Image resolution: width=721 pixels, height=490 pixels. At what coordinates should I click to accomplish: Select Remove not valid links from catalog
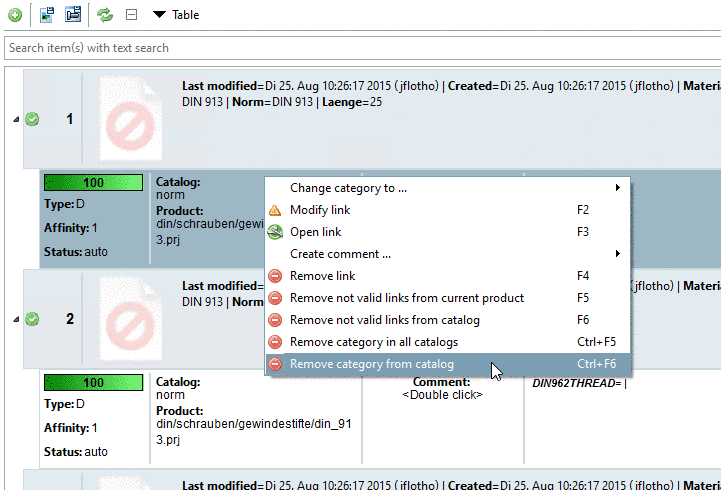[447, 320]
